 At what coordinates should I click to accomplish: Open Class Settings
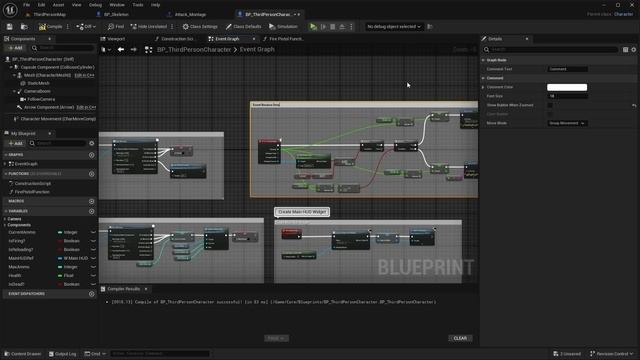point(200,27)
